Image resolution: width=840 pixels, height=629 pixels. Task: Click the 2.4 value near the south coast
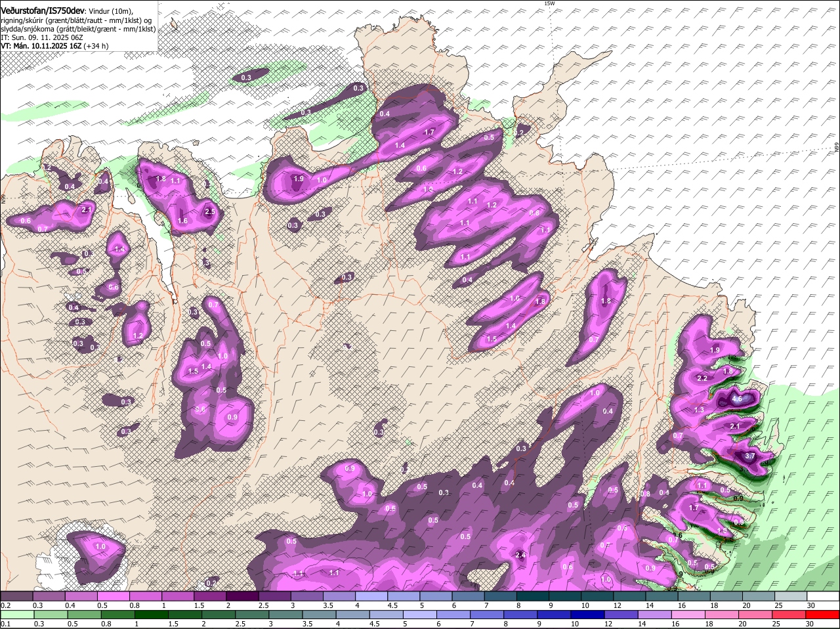521,555
